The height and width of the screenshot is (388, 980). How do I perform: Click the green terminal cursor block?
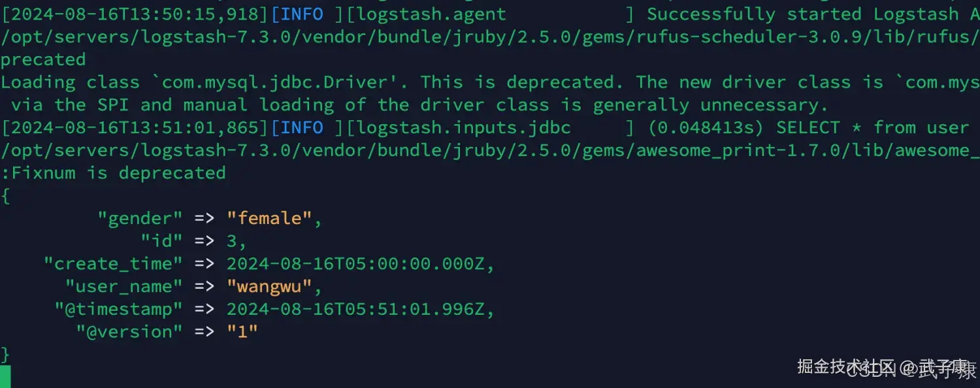5,377
